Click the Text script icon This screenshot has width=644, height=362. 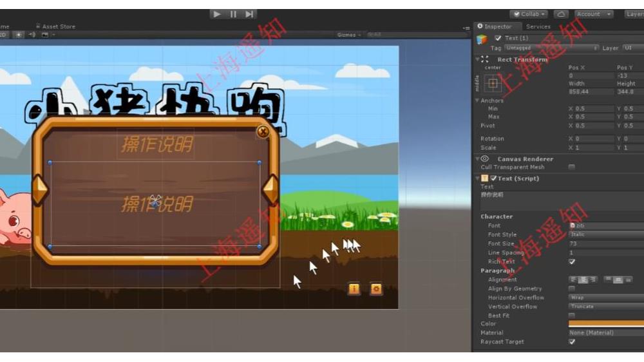point(485,178)
